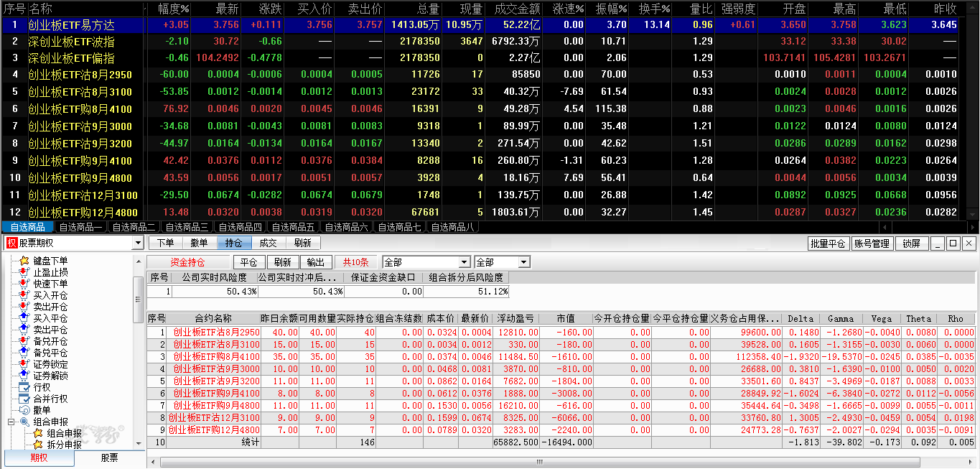Click the icon beside 备兑开仓
This screenshot has height=469, width=980.
tap(24, 341)
